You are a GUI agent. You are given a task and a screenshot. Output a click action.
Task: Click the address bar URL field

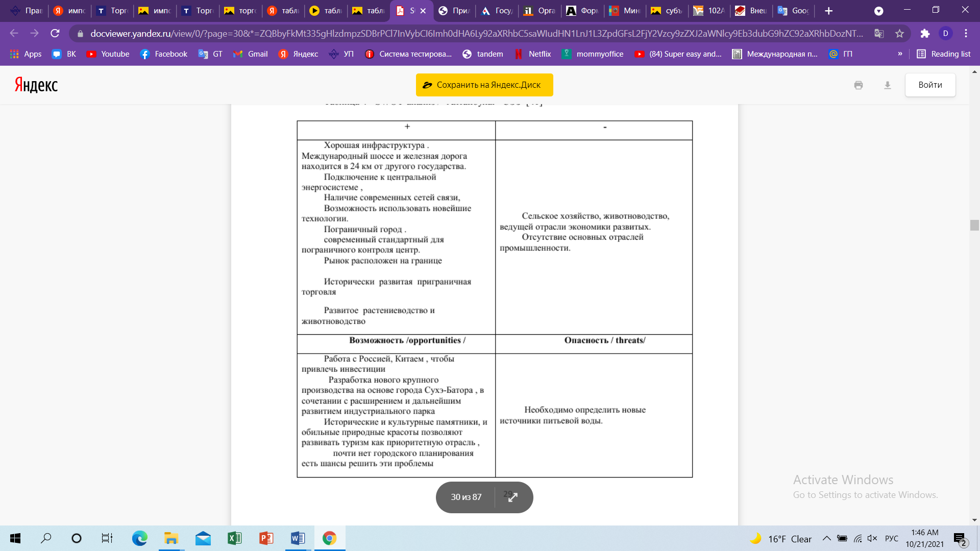(x=477, y=33)
